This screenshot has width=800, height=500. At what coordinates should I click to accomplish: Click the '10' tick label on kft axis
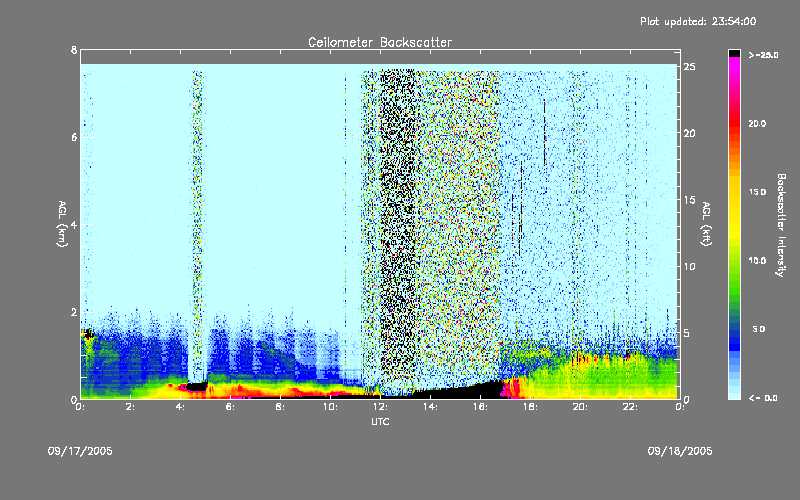click(690, 267)
